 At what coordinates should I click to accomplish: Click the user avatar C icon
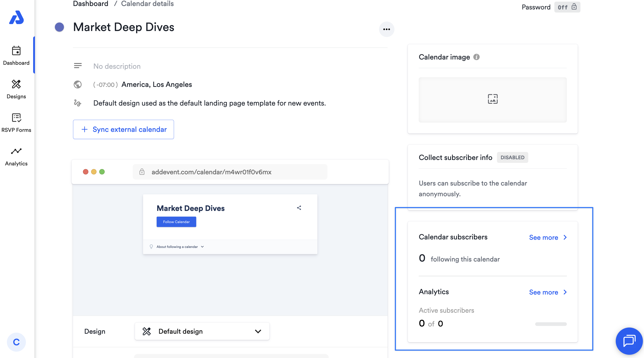pos(16,342)
